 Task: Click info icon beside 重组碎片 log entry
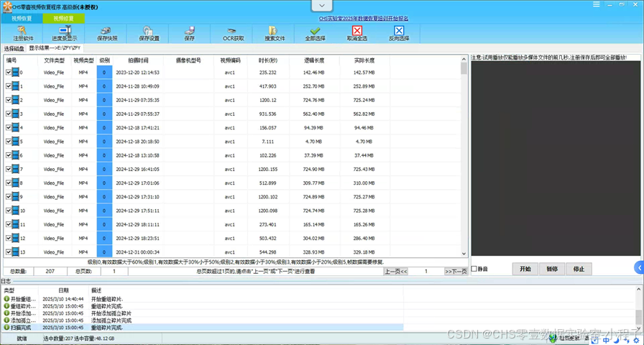click(6, 306)
